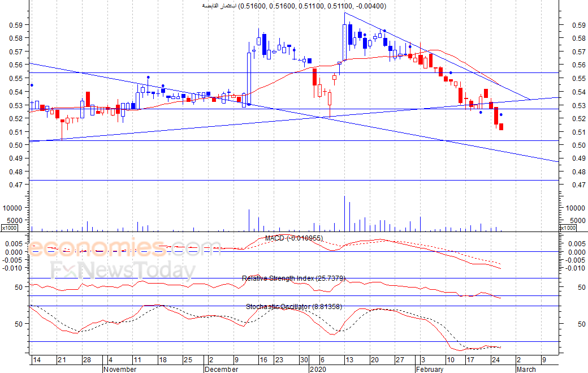Jump to the March month label
Image resolution: width=588 pixels, height=373 pixels.
(526, 369)
